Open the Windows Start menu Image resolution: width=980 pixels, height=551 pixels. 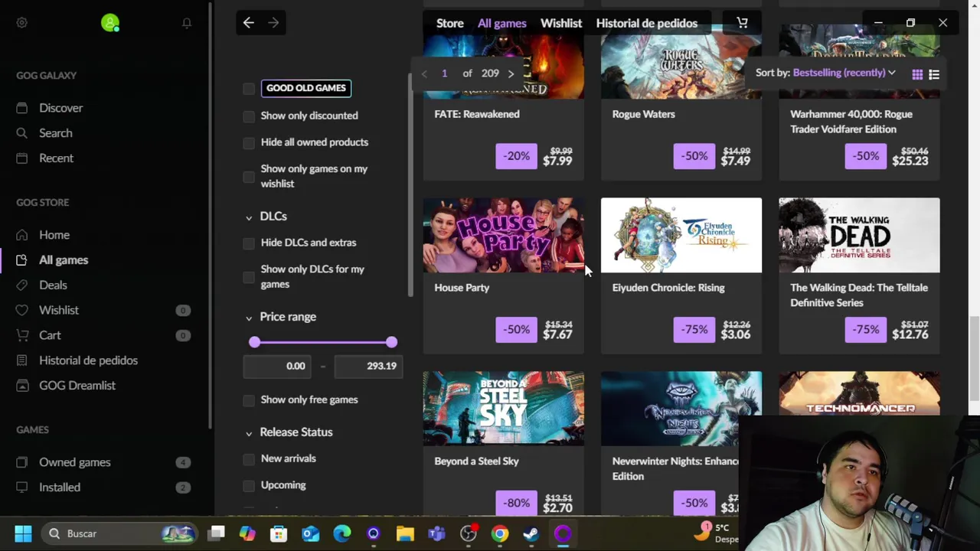23,533
